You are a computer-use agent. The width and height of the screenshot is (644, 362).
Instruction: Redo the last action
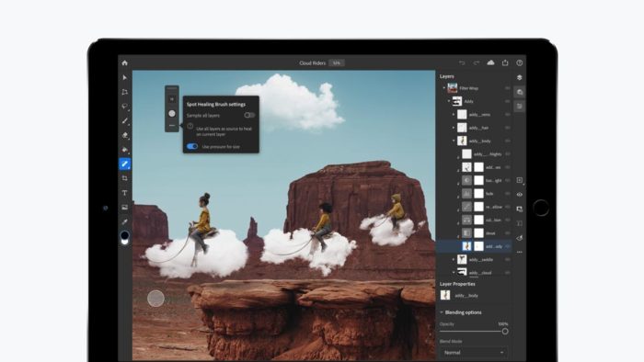pos(477,62)
